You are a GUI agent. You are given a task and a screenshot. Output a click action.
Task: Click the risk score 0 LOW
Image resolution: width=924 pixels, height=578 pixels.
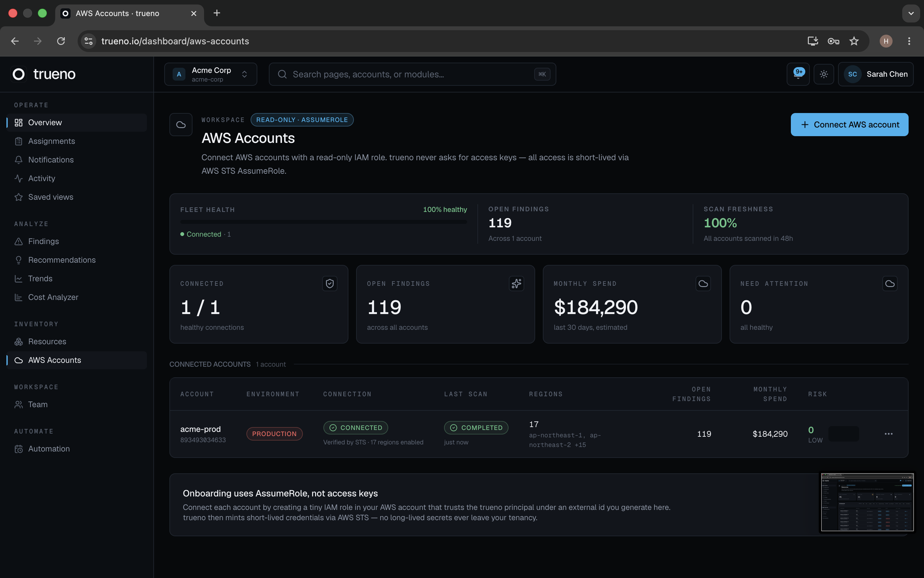tap(815, 435)
